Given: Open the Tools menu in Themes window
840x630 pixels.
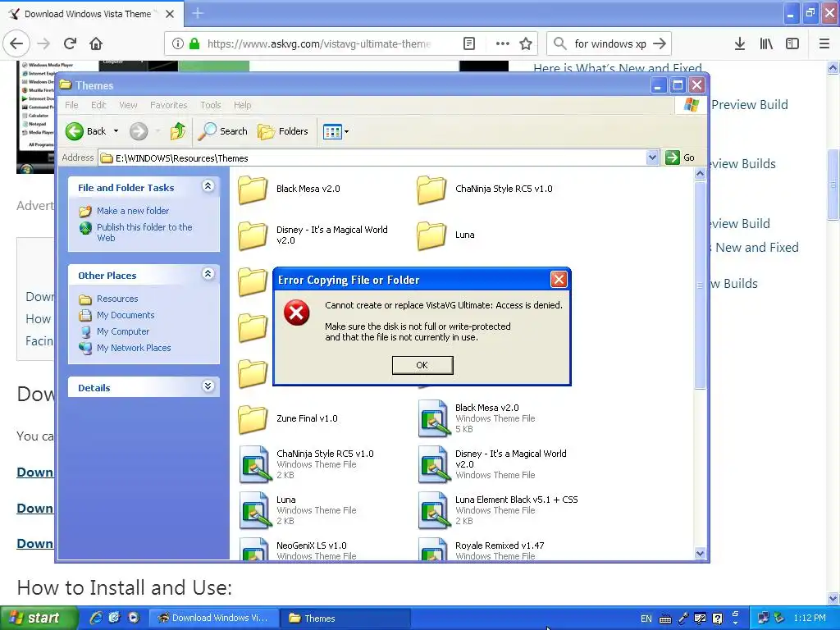Looking at the screenshot, I should click(211, 105).
